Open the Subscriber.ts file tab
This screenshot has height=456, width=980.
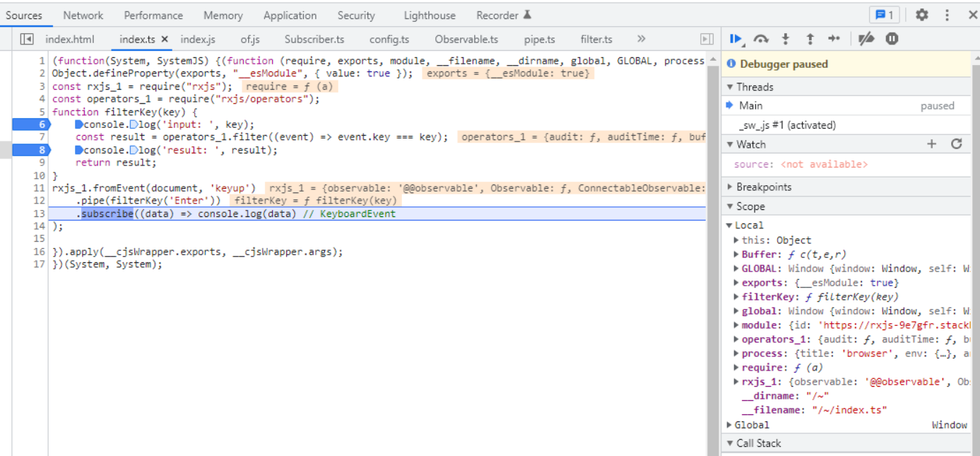tap(314, 39)
